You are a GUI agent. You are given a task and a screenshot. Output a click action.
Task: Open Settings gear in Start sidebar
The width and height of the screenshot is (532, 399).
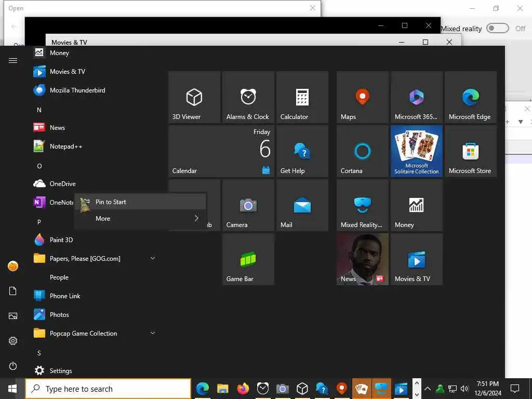click(x=13, y=341)
